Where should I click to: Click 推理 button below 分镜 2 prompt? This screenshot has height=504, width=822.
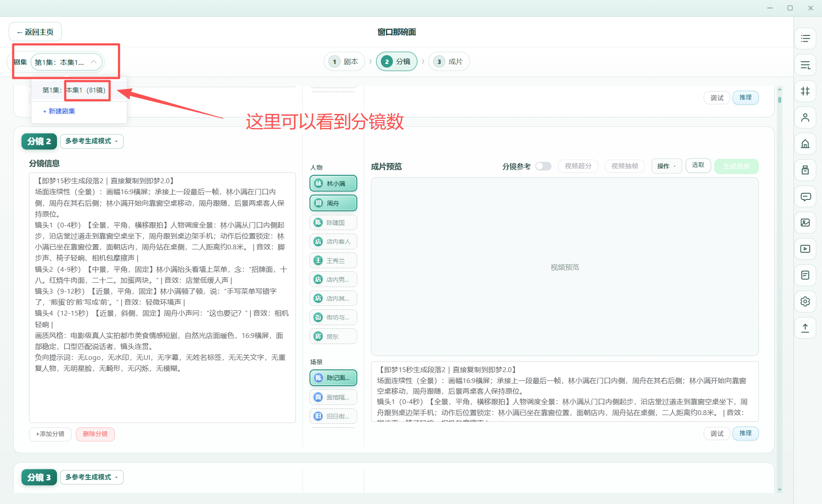[745, 433]
